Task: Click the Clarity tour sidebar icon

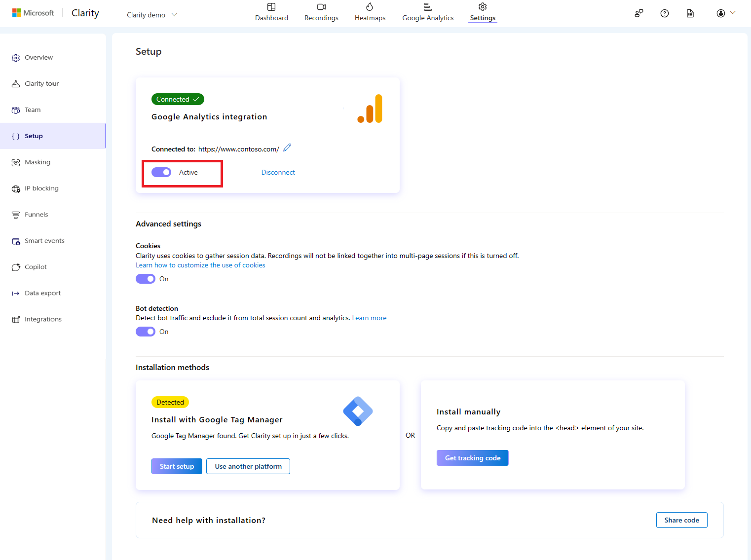Action: coord(16,84)
